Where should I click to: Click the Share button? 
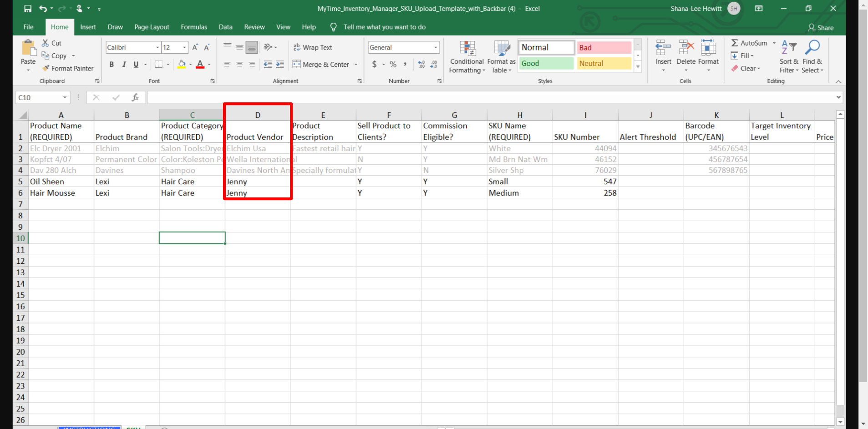pos(821,28)
